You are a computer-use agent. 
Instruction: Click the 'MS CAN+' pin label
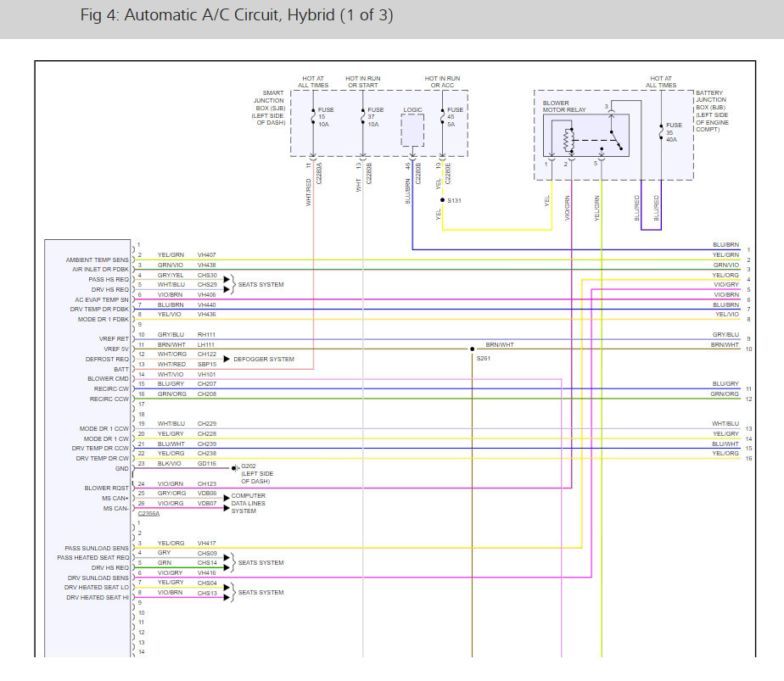[115, 498]
